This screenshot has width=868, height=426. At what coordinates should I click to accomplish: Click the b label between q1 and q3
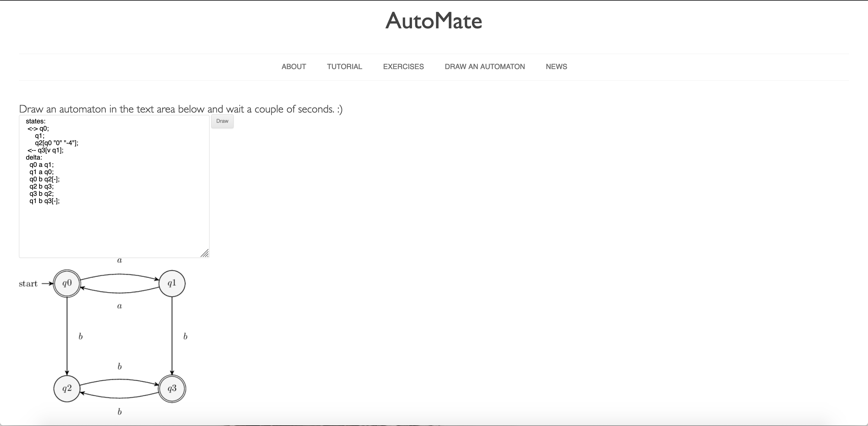[185, 336]
